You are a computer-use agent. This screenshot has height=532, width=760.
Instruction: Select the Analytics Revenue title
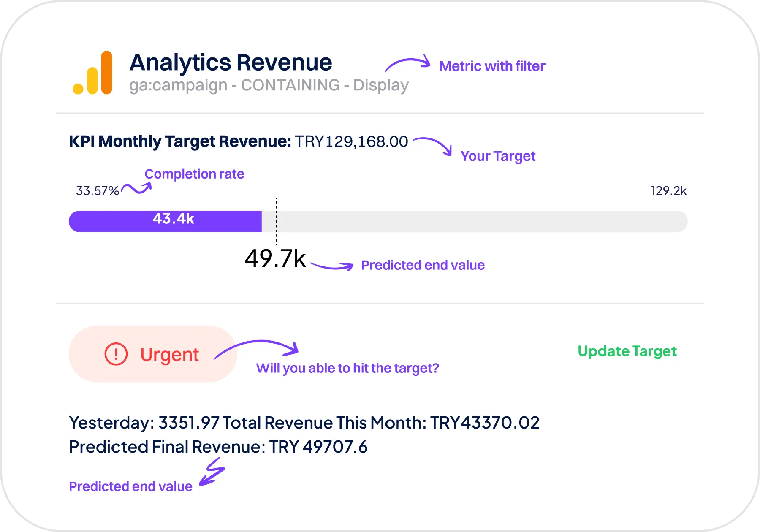click(231, 62)
